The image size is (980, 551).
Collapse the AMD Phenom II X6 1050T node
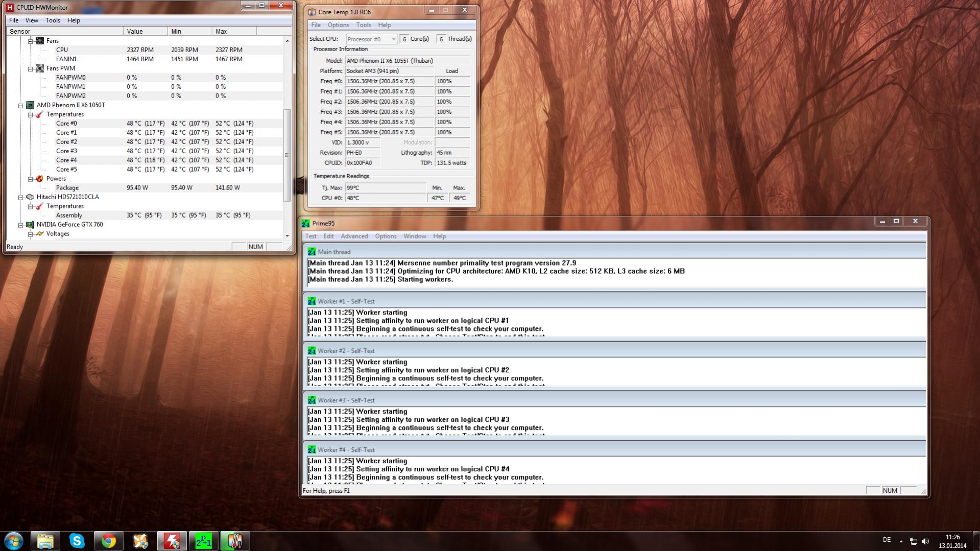pos(21,105)
